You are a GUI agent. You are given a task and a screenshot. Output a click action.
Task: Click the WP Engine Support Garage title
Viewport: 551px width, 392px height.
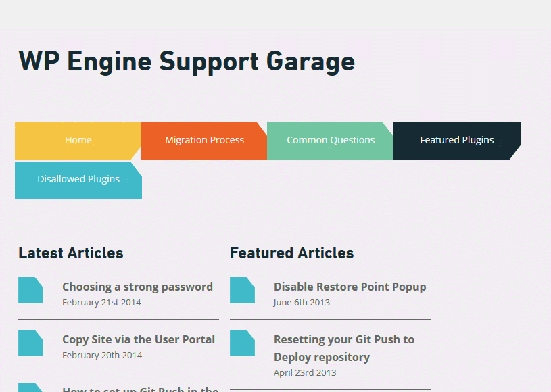(x=187, y=62)
